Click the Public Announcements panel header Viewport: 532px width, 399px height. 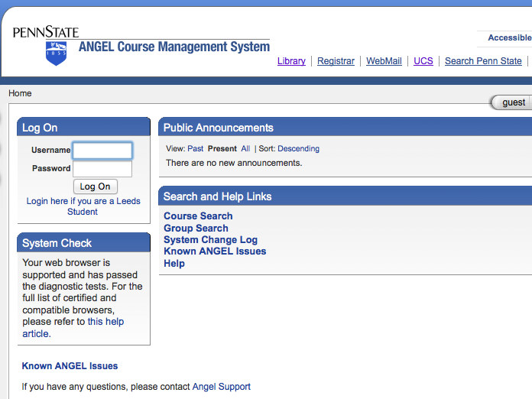point(345,127)
